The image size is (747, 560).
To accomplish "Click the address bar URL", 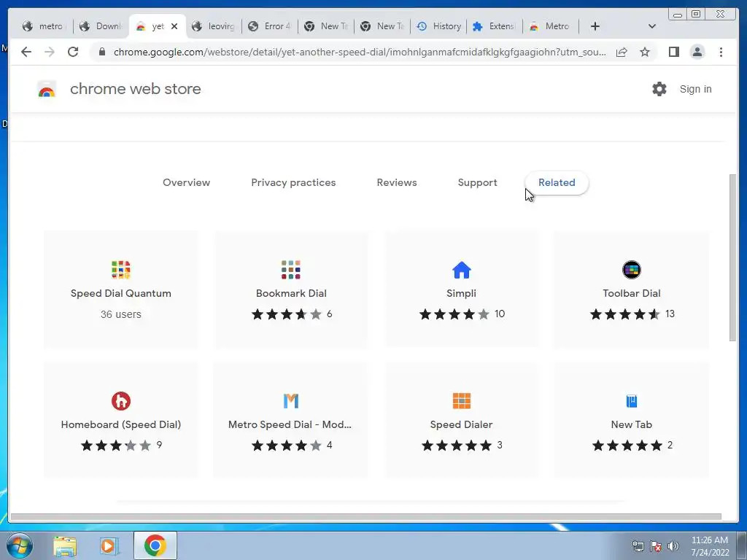I will coord(360,52).
